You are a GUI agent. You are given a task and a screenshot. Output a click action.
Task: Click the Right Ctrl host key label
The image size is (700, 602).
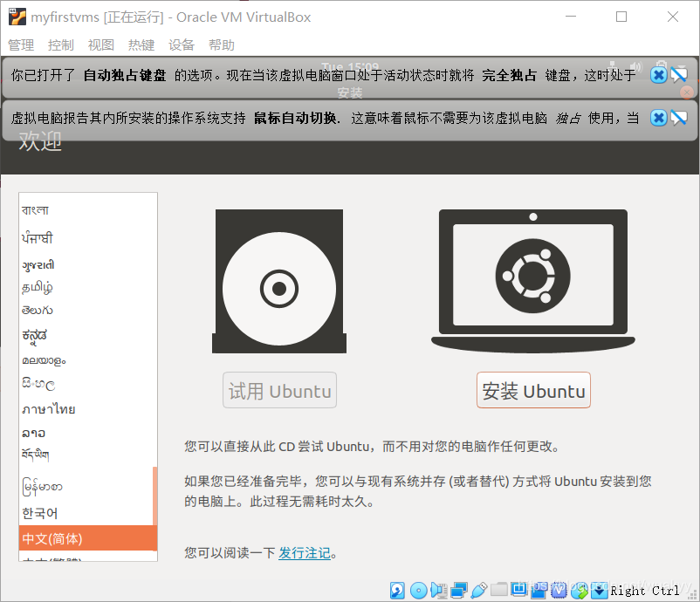click(x=645, y=591)
